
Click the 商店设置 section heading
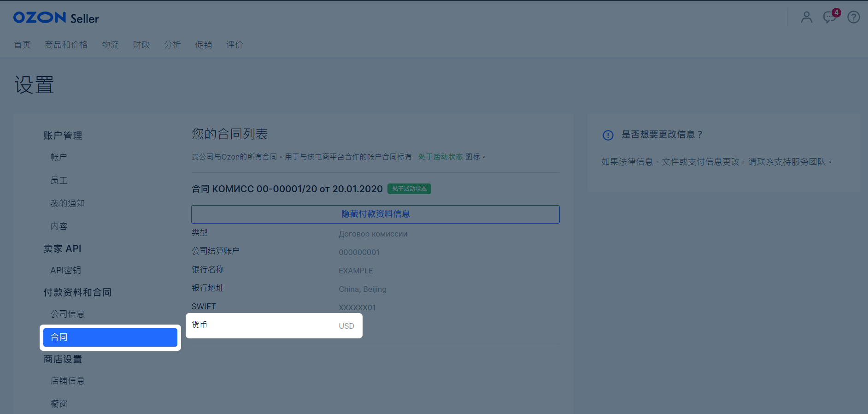pos(63,359)
